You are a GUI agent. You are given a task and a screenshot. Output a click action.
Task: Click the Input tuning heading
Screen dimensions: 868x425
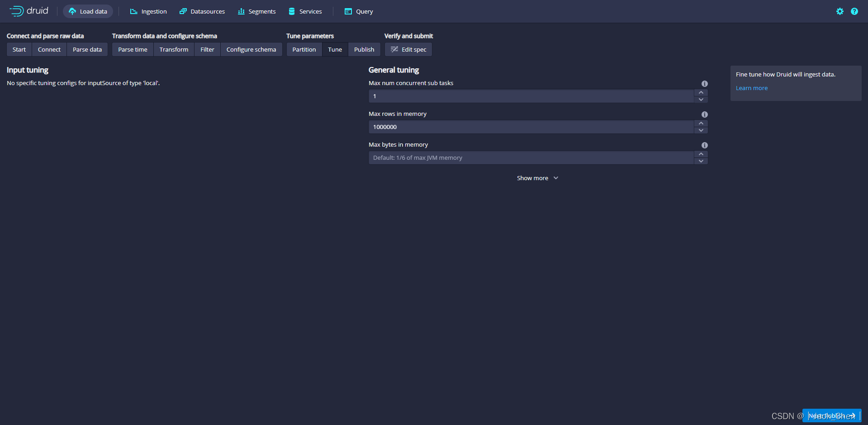click(x=28, y=70)
